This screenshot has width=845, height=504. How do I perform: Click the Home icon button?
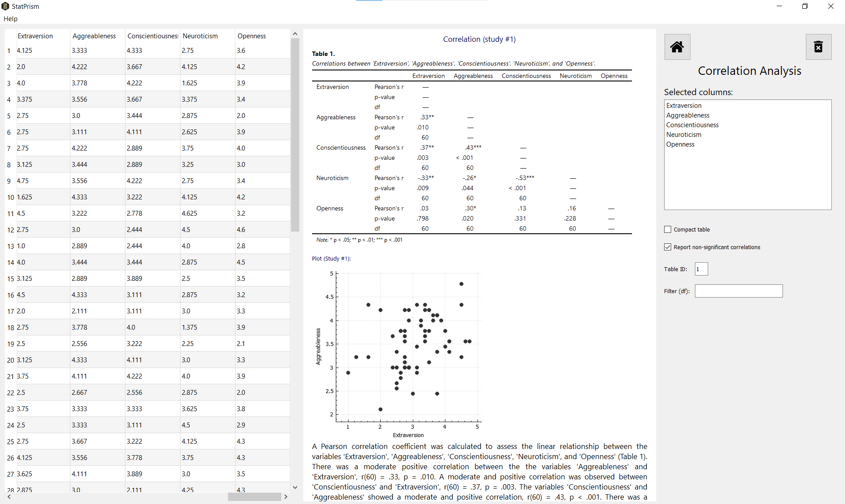point(677,47)
